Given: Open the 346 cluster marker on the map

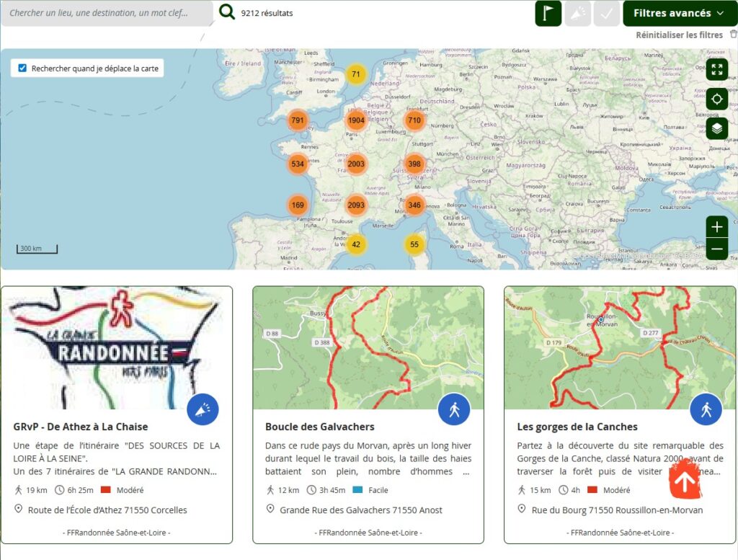Looking at the screenshot, I should [x=414, y=205].
